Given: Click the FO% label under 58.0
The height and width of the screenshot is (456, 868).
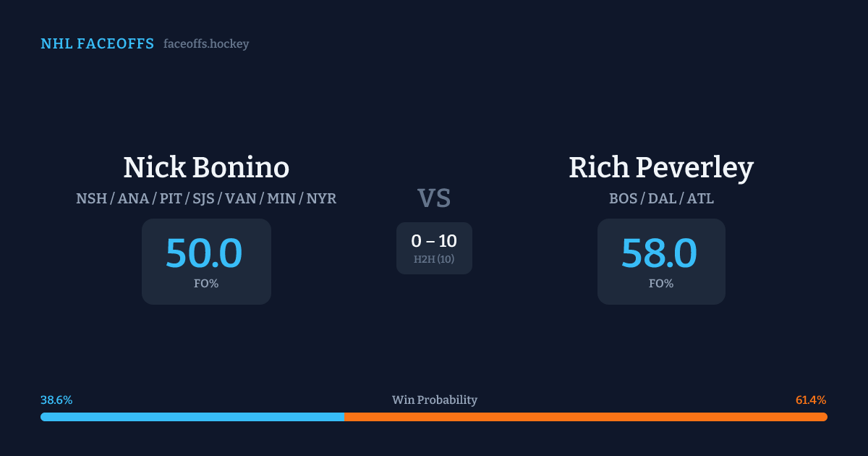Looking at the screenshot, I should pyautogui.click(x=661, y=284).
